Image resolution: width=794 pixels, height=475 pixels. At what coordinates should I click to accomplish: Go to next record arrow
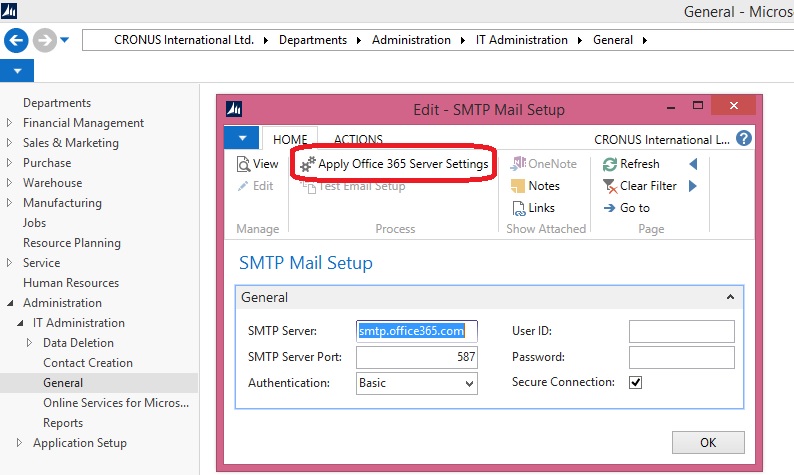(x=693, y=186)
